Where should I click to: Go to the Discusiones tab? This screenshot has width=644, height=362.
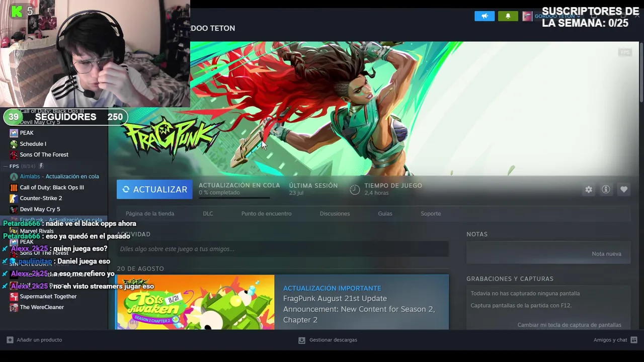(x=335, y=214)
